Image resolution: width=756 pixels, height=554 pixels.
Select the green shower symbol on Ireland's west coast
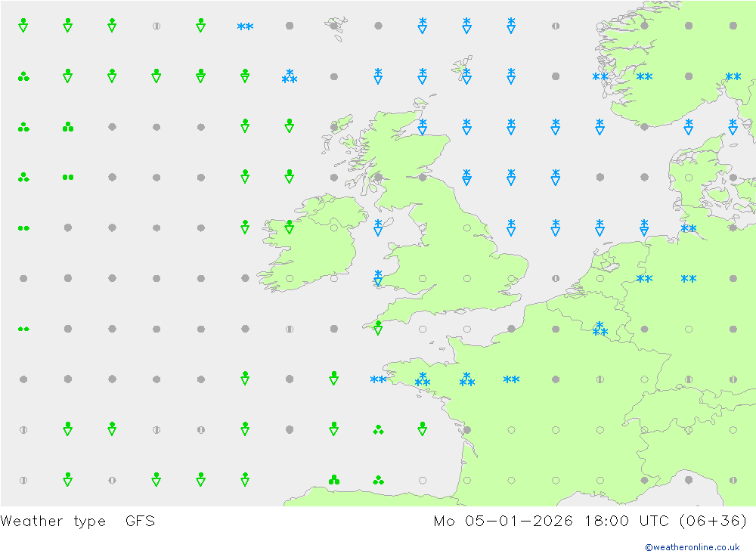290,227
